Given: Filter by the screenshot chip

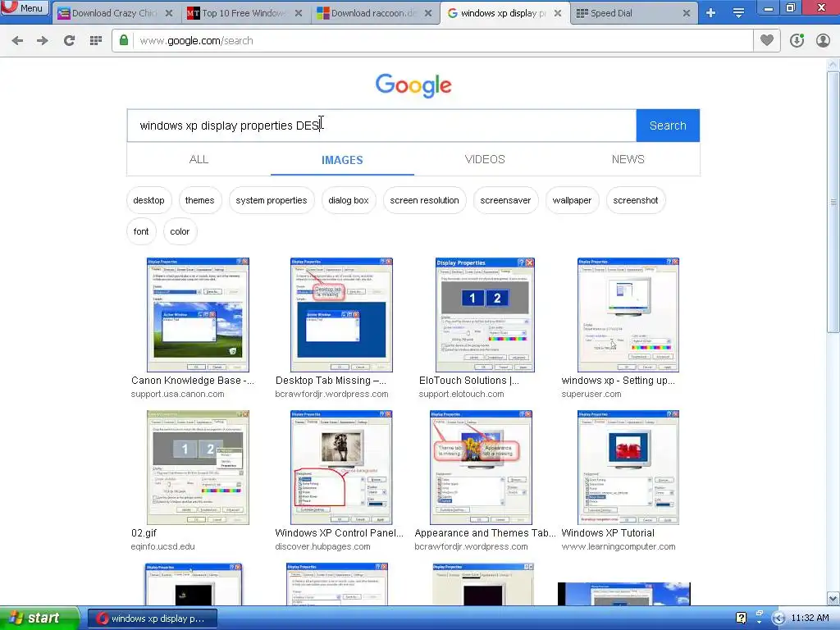Looking at the screenshot, I should point(636,200).
